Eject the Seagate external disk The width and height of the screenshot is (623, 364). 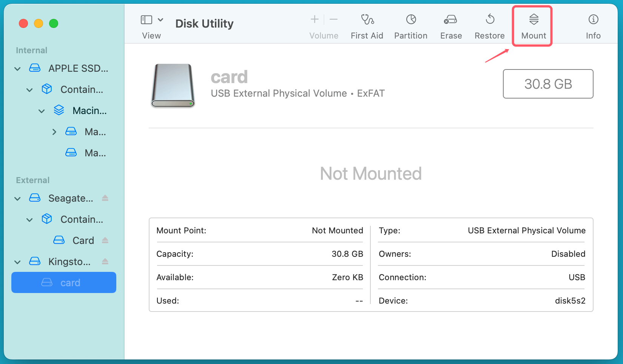(106, 198)
